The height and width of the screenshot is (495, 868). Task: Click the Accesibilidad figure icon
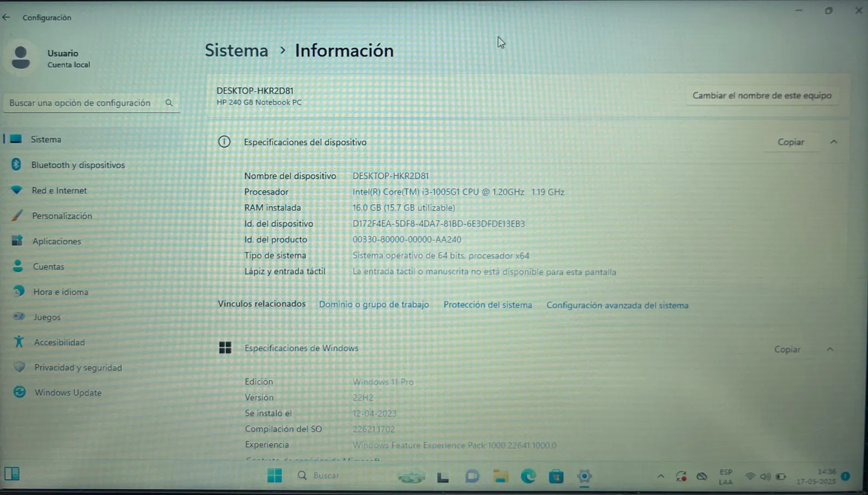tap(19, 341)
